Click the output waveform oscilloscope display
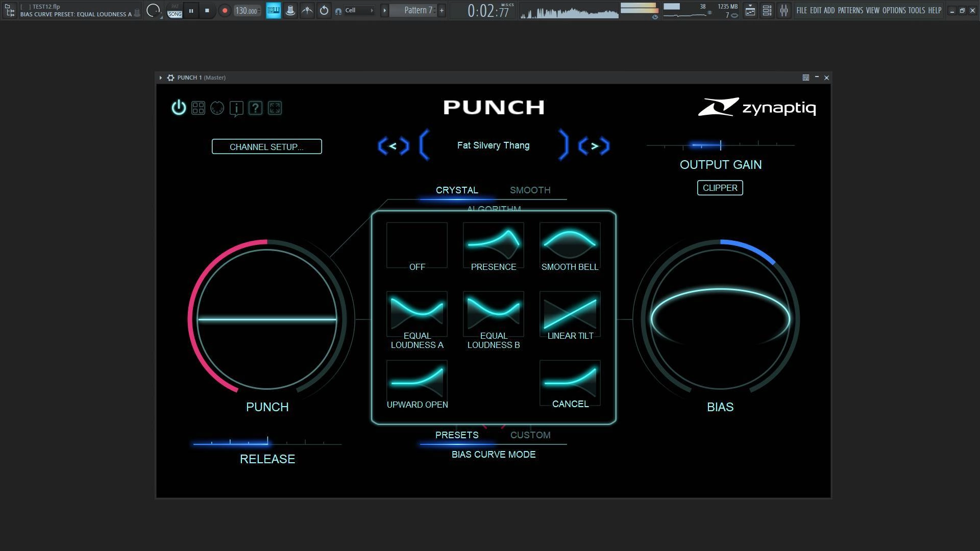The width and height of the screenshot is (980, 551). 569,11
